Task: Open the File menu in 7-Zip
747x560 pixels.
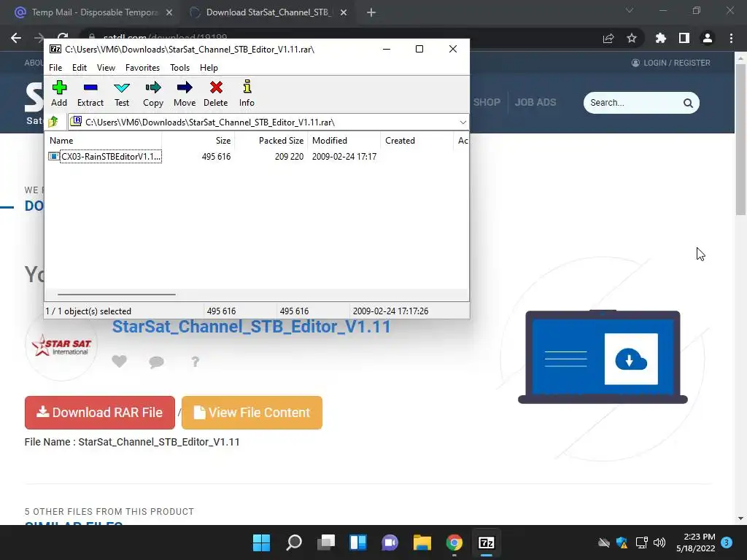Action: (x=55, y=68)
